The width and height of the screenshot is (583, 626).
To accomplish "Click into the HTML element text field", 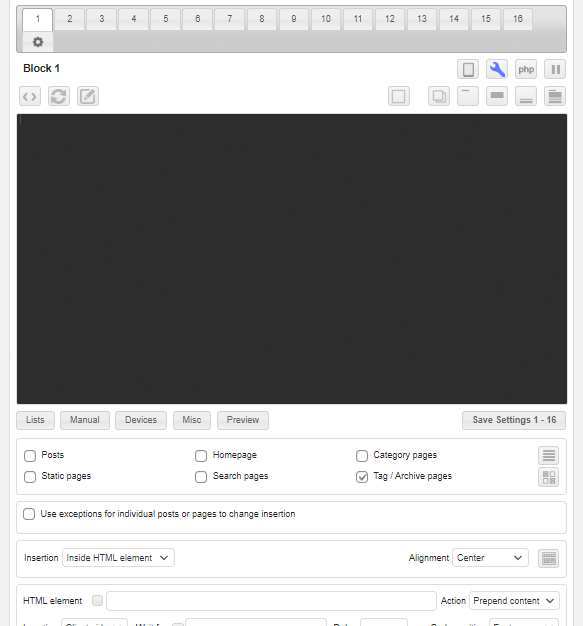I will (271, 601).
